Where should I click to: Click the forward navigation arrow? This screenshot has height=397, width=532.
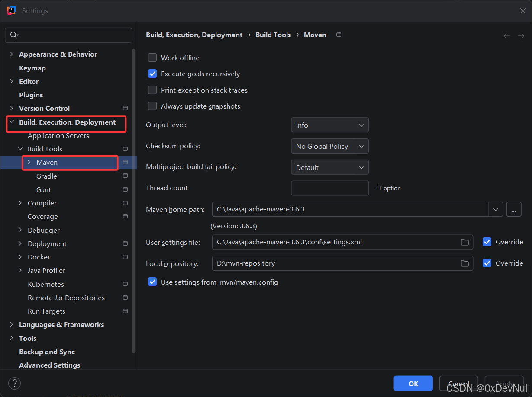click(x=521, y=36)
